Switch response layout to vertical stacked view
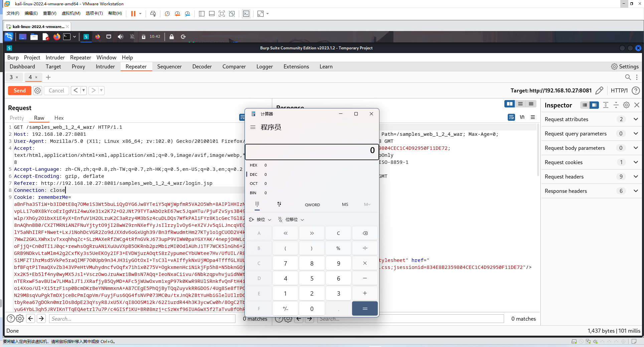Screen dimensions: 644x347 click(x=520, y=104)
